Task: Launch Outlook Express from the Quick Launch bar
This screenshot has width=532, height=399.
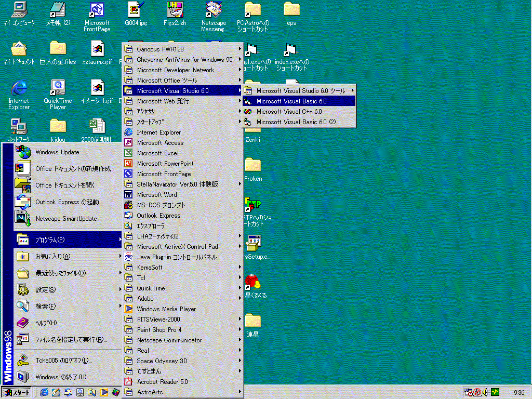Action: pyautogui.click(x=68, y=393)
